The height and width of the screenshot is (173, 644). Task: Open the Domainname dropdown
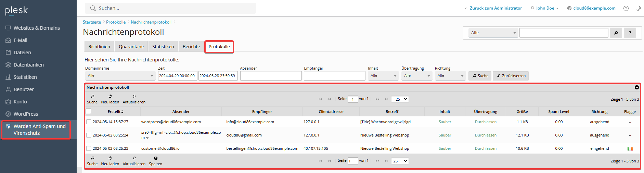tap(120, 76)
